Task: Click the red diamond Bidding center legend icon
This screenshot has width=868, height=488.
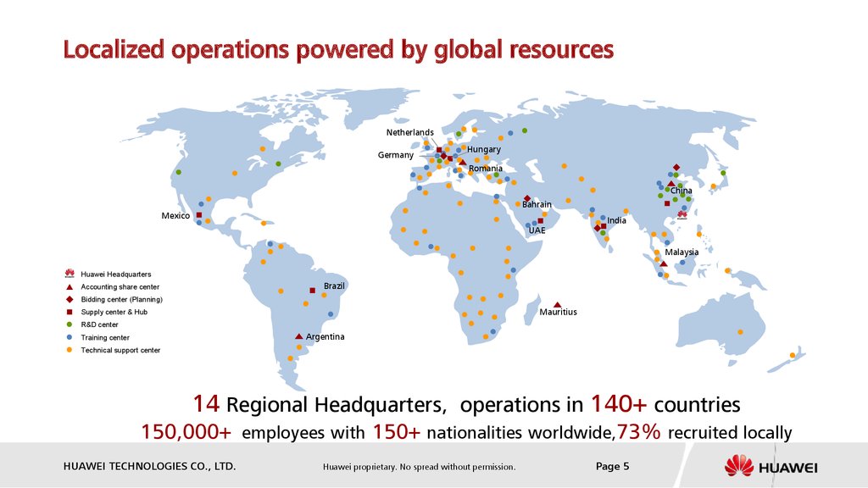Action: 70,299
